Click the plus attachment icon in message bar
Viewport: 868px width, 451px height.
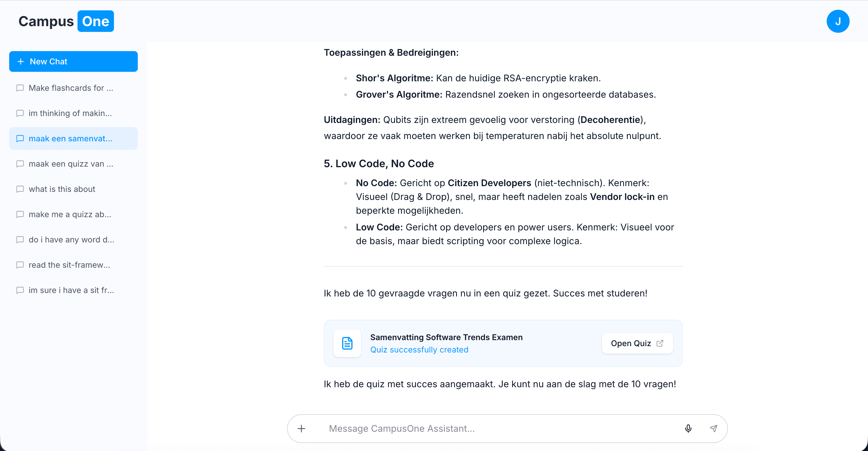point(301,428)
